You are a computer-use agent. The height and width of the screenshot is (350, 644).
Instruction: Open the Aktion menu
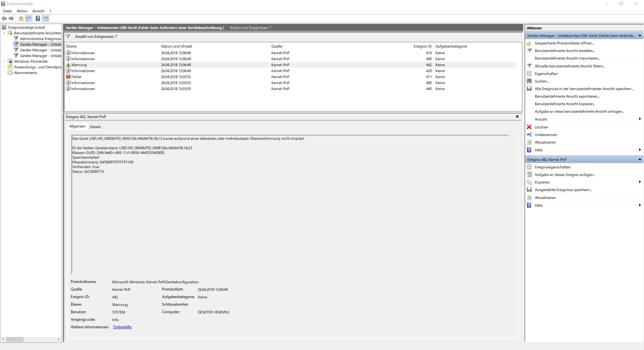pos(22,11)
